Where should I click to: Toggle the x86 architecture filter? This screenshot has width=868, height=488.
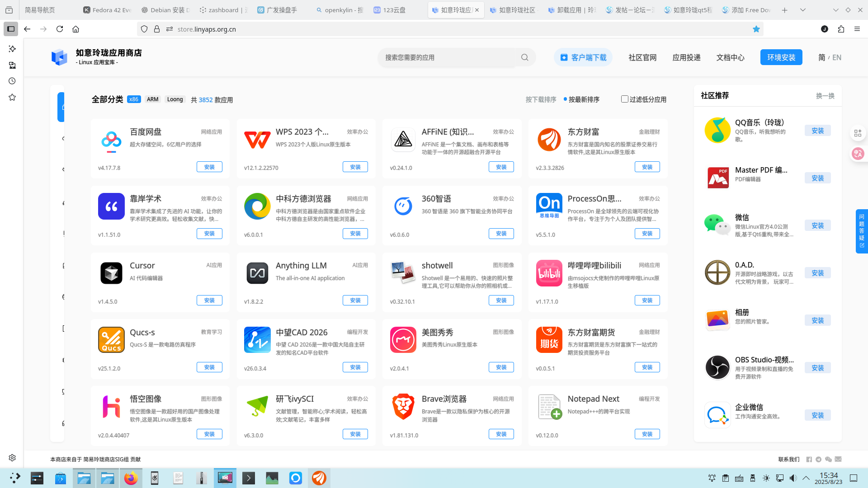coord(134,99)
